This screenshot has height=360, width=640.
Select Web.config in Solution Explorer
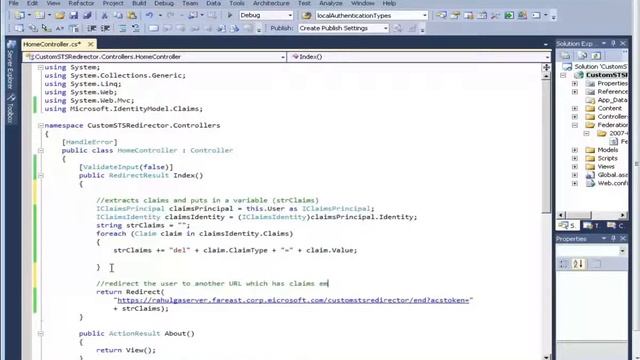click(612, 183)
